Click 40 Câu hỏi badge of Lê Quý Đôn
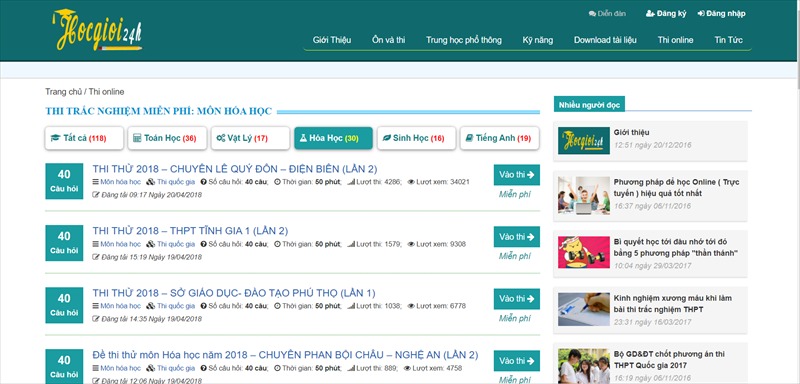The height and width of the screenshot is (384, 800). 64,181
